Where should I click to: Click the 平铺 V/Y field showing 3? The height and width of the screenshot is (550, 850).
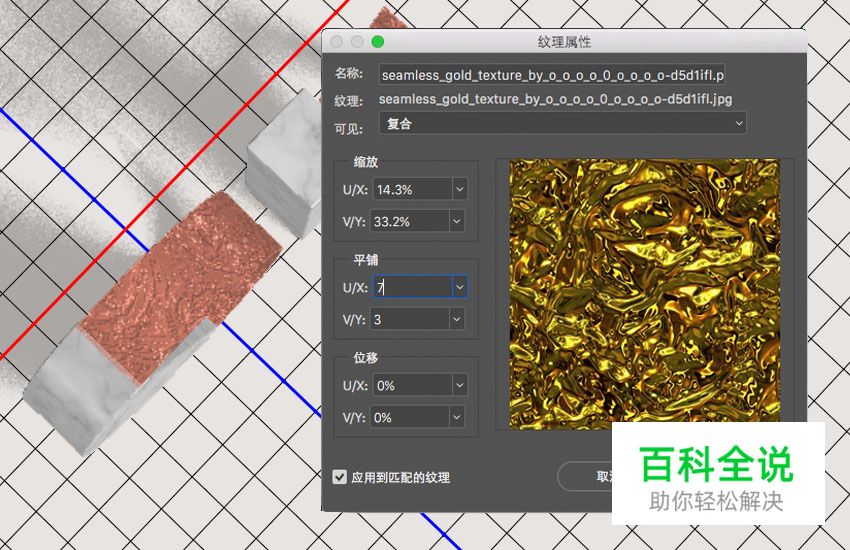(x=409, y=319)
